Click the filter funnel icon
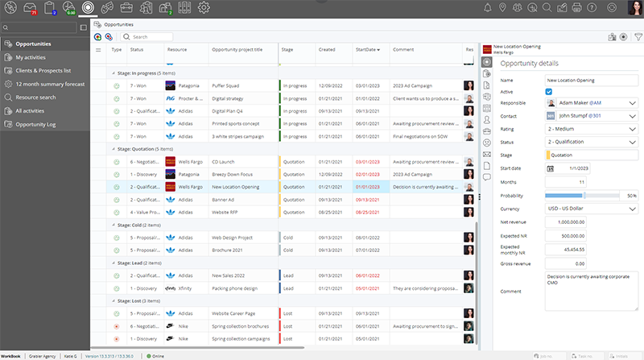644x360 pixels. [638, 37]
